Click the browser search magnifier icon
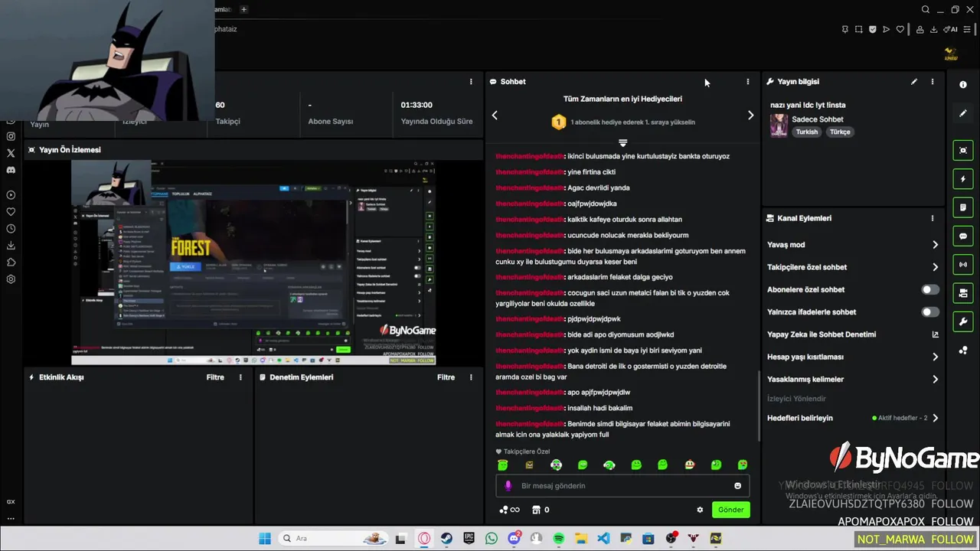The width and height of the screenshot is (980, 551). point(926,10)
